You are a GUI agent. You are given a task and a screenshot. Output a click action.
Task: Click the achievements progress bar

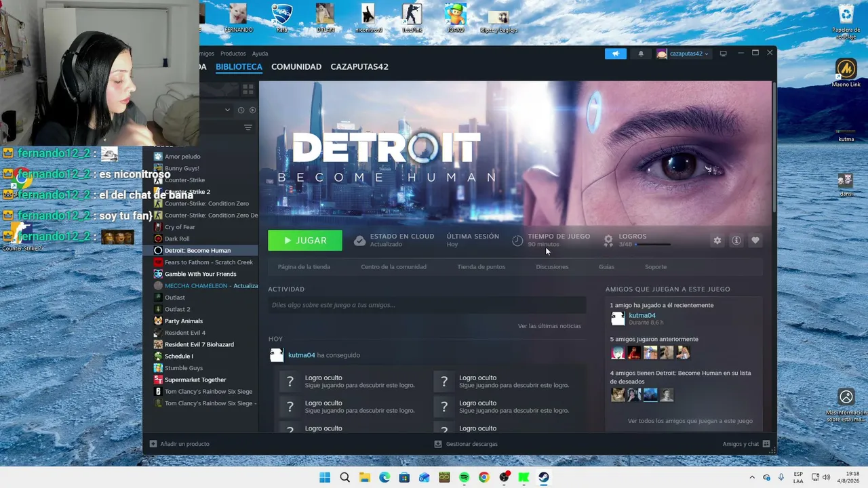(x=654, y=245)
